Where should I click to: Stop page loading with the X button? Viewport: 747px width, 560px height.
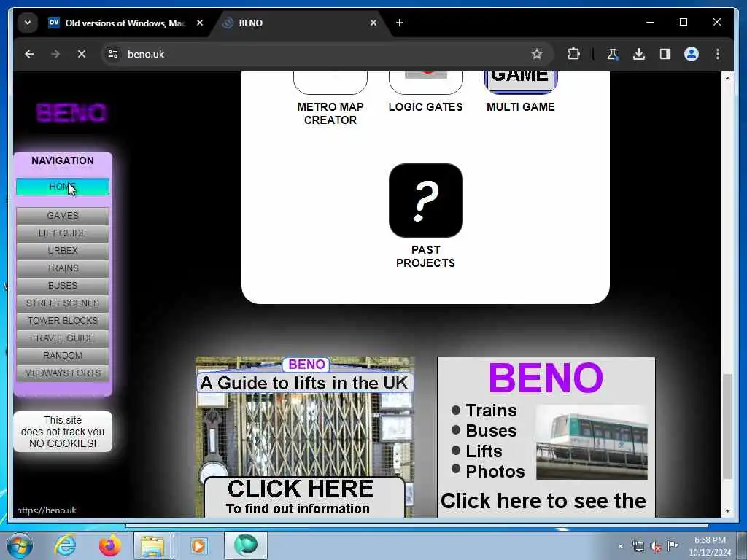click(x=82, y=54)
